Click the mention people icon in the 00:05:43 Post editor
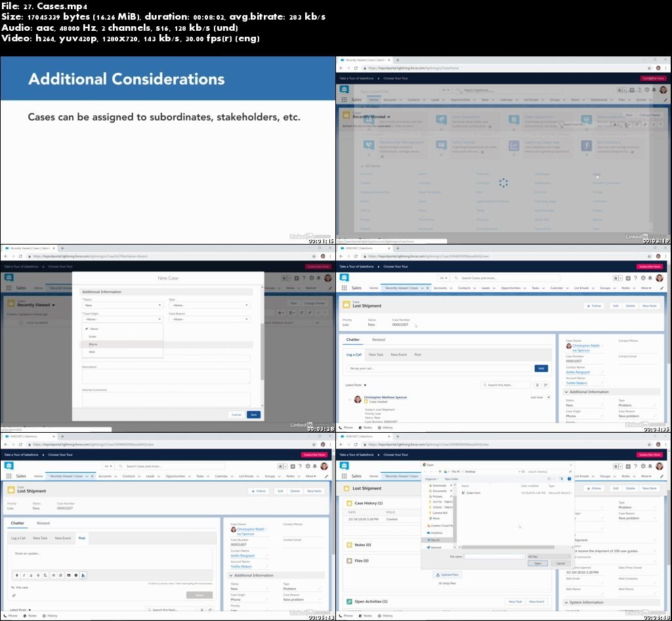Viewport: 672px width, 621px height. [x=83, y=575]
